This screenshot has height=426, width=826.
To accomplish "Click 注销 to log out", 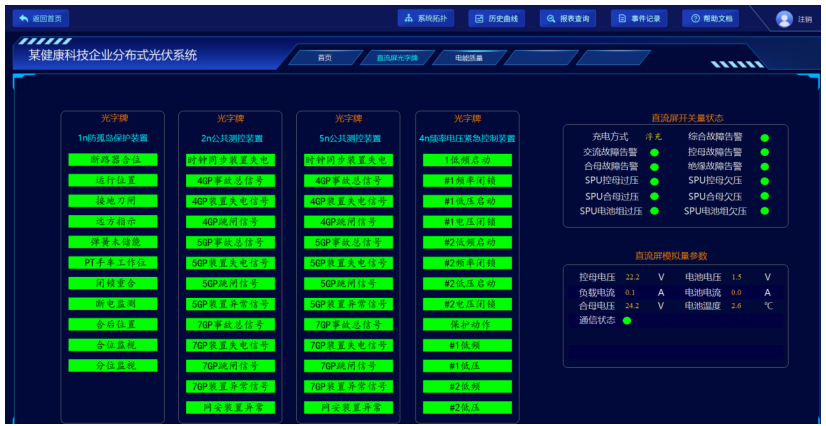I will (804, 19).
